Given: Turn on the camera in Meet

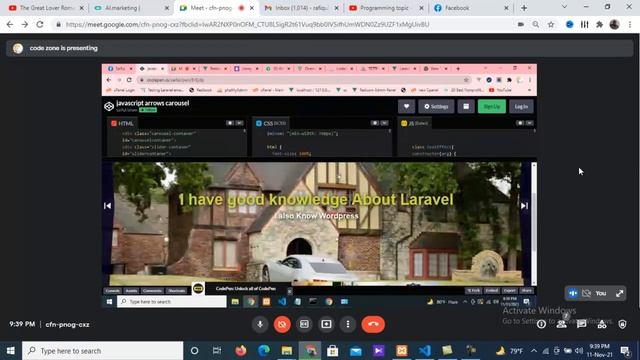Looking at the screenshot, I should pyautogui.click(x=282, y=324).
